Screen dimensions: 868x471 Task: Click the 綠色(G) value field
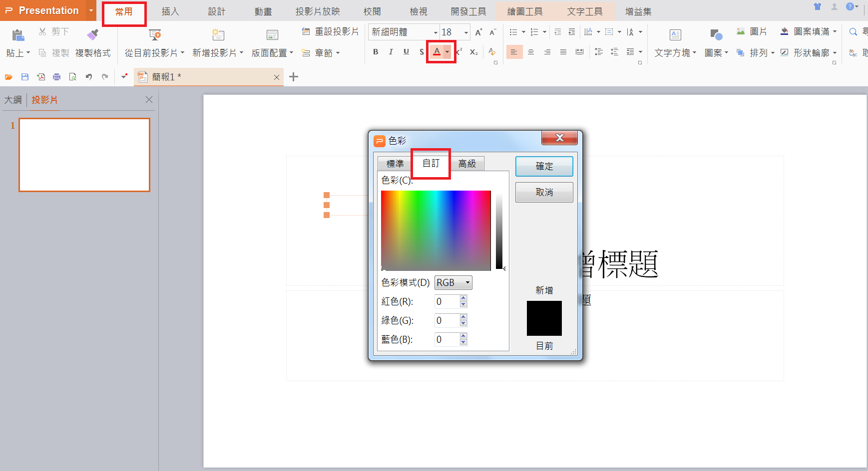pos(446,320)
